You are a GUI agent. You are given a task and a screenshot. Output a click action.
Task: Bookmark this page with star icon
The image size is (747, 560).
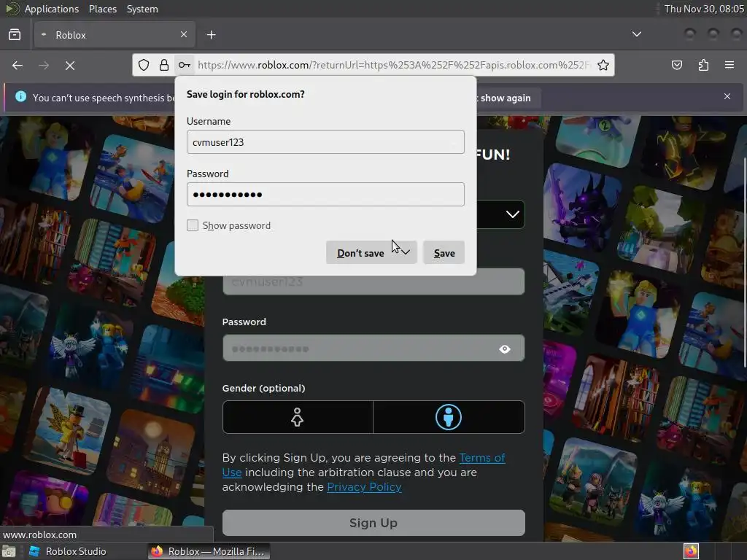coord(603,65)
